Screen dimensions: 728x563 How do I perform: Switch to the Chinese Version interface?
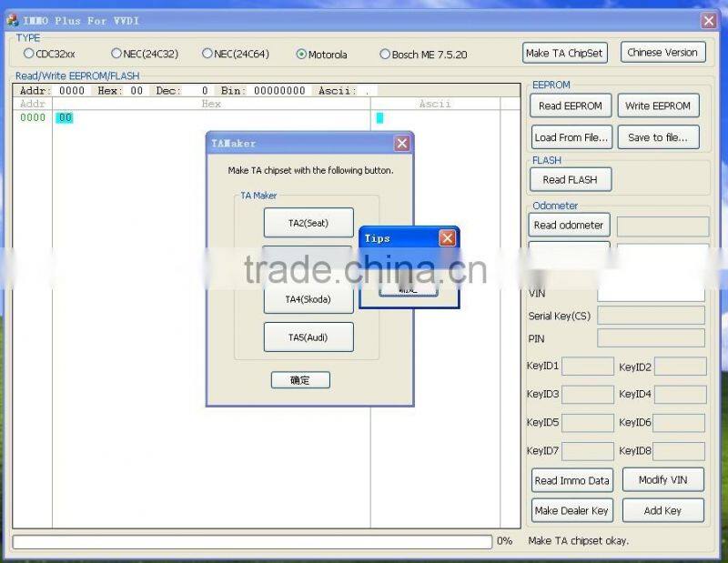coord(662,53)
